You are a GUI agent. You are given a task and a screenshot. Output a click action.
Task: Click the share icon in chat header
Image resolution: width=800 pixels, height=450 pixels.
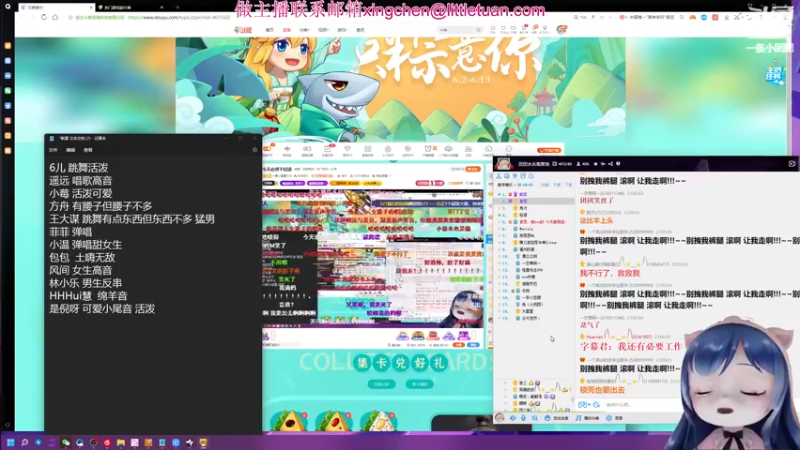(x=610, y=164)
